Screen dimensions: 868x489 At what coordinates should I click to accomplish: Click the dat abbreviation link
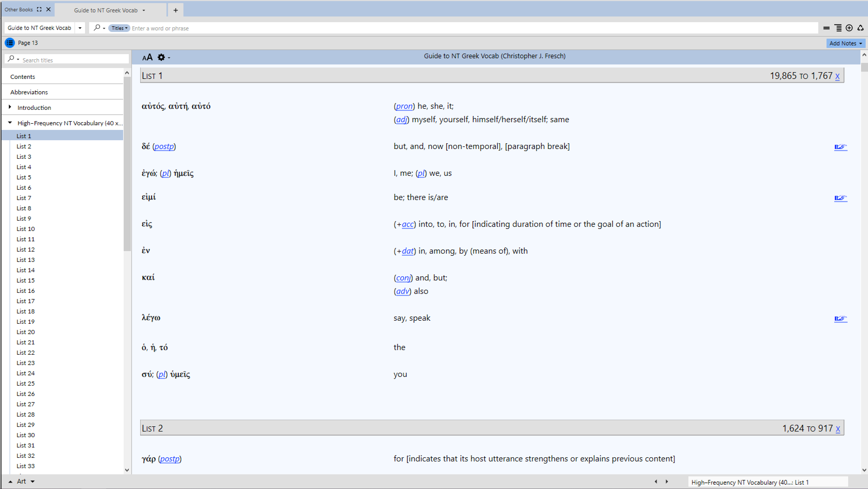408,251
